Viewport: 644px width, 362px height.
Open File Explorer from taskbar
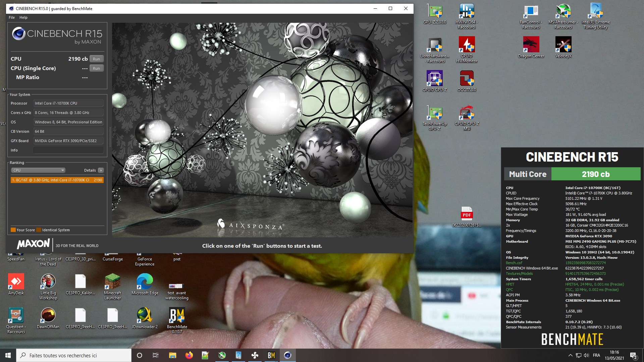pos(172,355)
